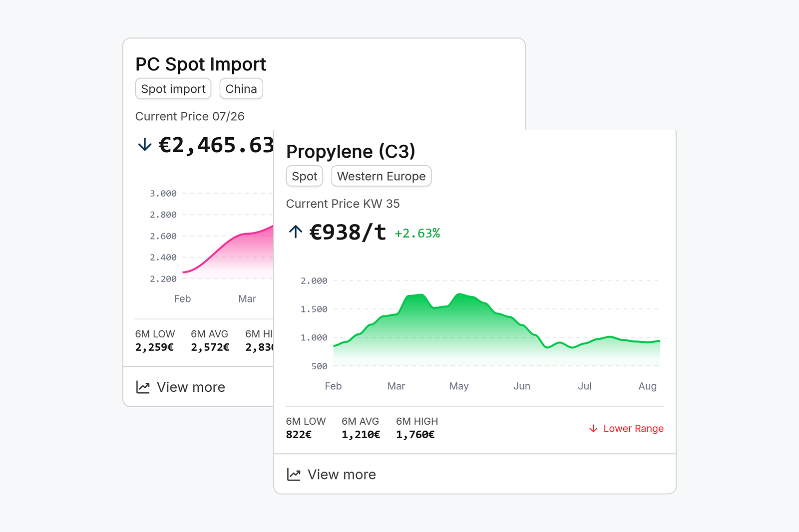
Task: Select the Spot tag on Propylene card
Action: [x=305, y=176]
